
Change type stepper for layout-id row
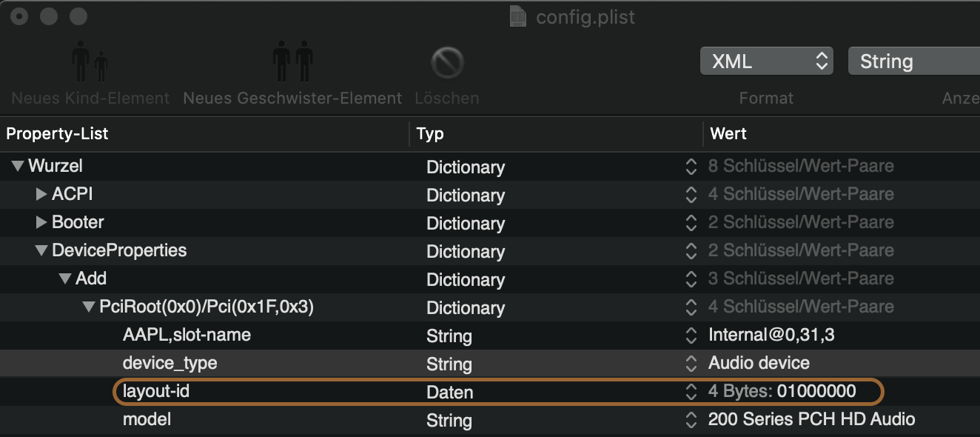[x=691, y=392]
